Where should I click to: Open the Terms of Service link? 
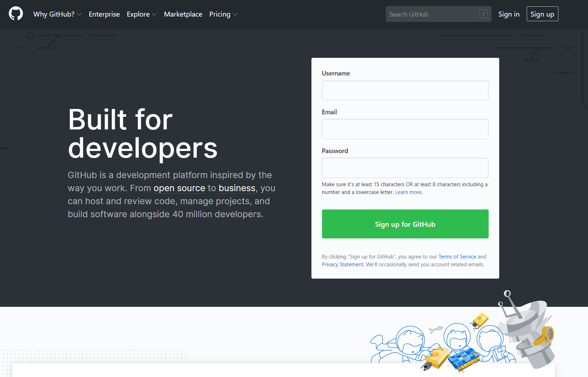click(x=457, y=257)
